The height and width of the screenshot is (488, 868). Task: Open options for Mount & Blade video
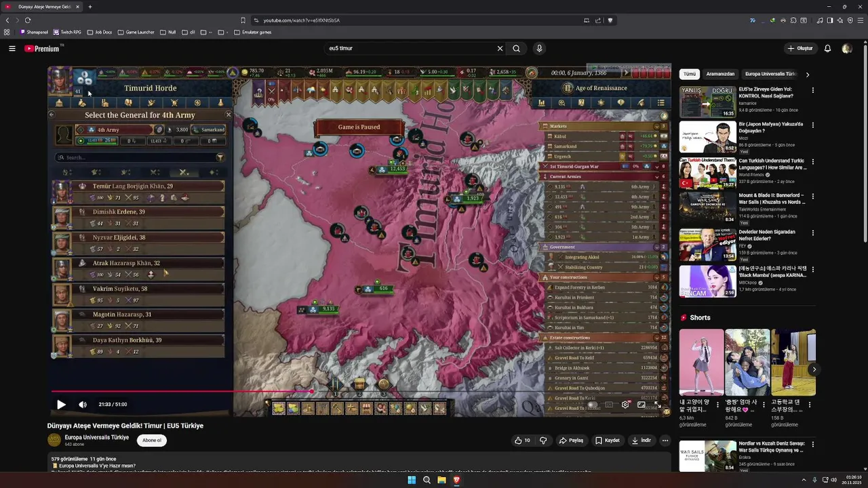813,197
